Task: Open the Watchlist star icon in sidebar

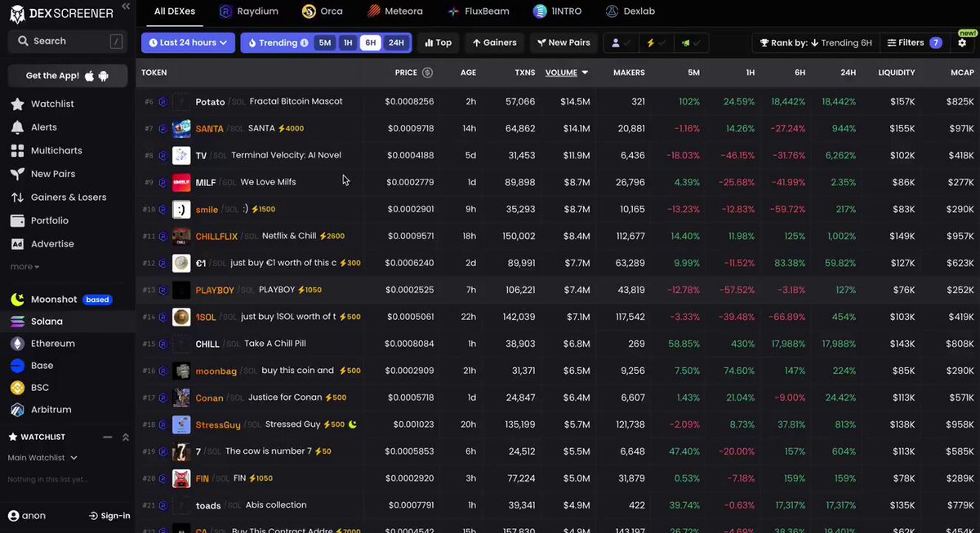Action: (17, 104)
